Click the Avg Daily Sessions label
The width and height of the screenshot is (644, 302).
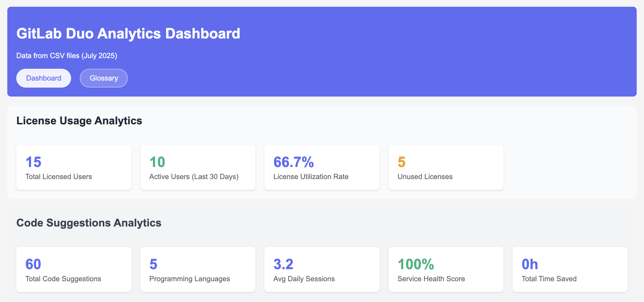pos(304,279)
